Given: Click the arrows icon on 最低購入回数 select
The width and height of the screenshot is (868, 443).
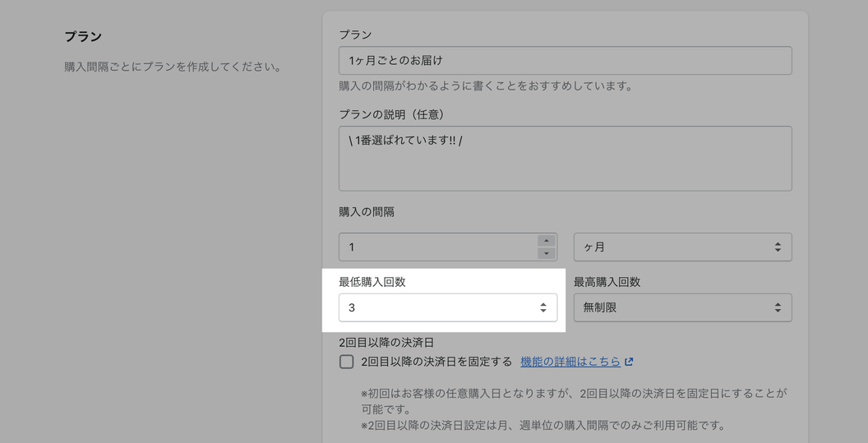Looking at the screenshot, I should [x=542, y=307].
